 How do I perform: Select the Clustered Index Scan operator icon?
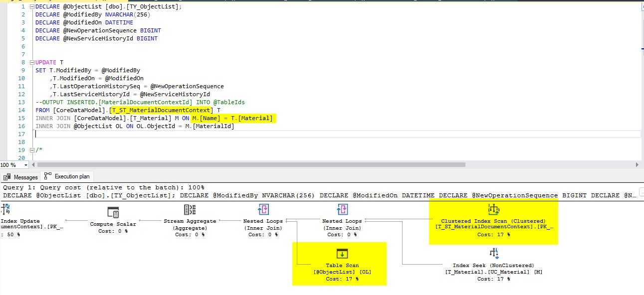(493, 209)
